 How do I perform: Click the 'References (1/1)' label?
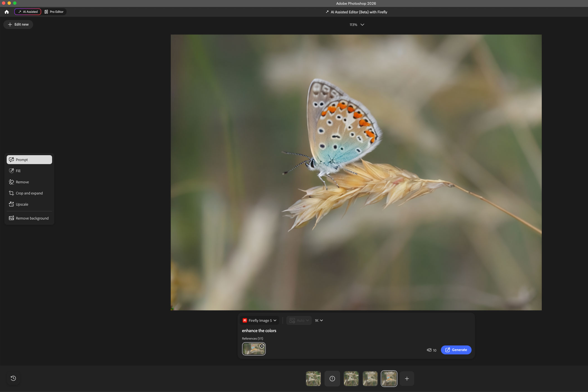(x=253, y=339)
